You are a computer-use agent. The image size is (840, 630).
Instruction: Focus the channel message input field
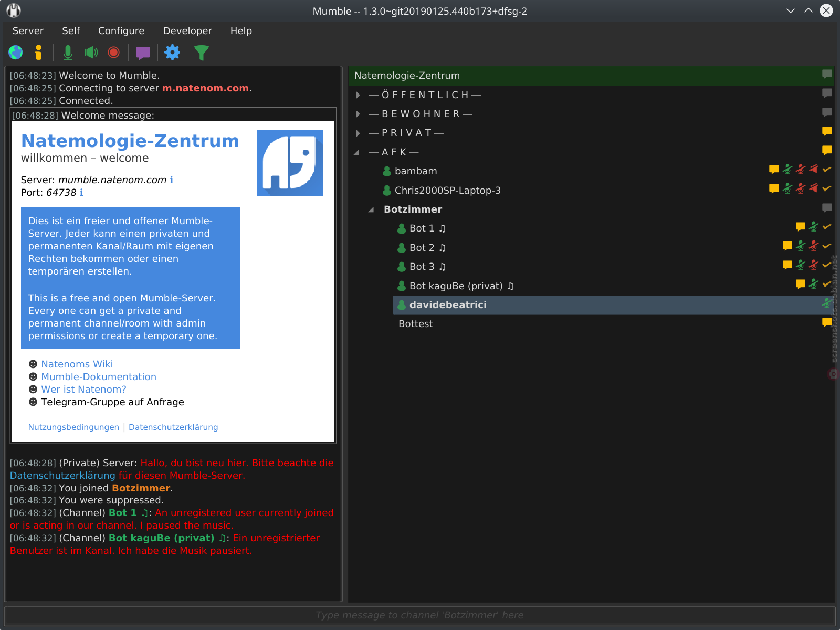tap(420, 615)
